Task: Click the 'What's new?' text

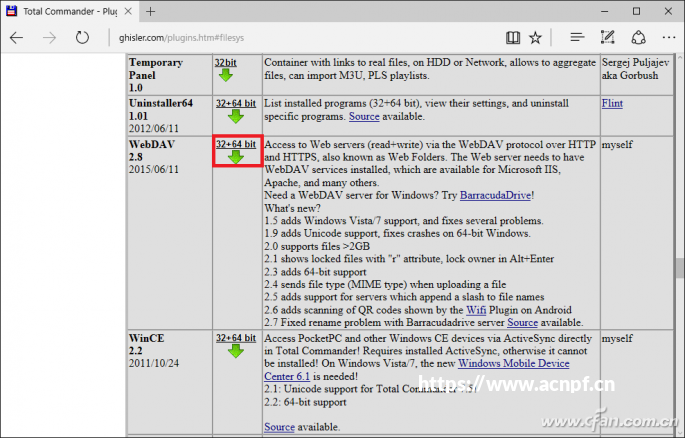Action: (292, 208)
